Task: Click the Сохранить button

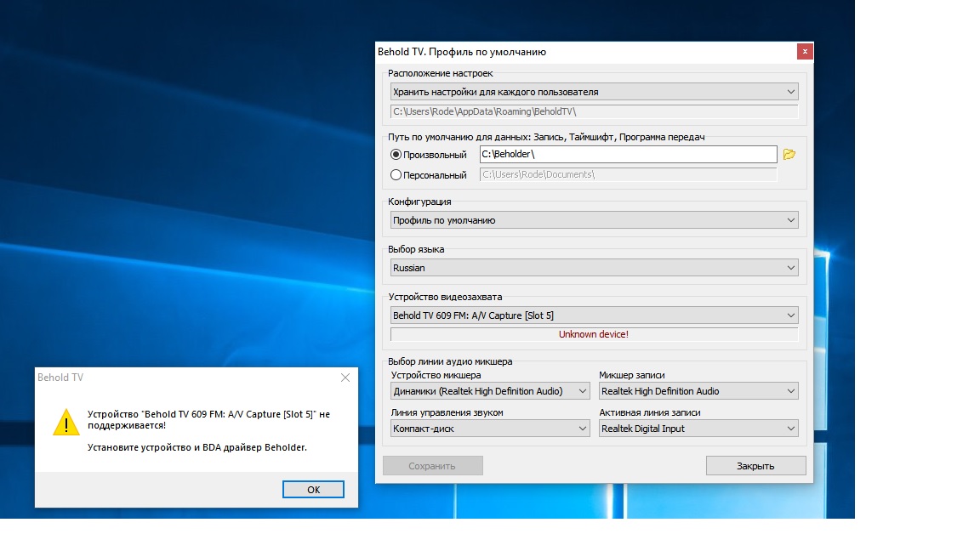Action: tap(432, 465)
